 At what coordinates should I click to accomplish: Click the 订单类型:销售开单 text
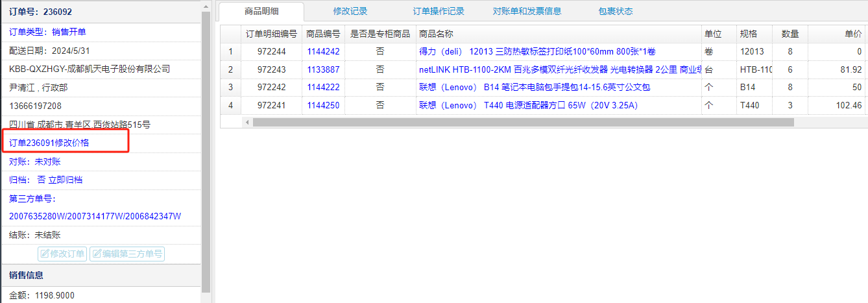(x=47, y=32)
